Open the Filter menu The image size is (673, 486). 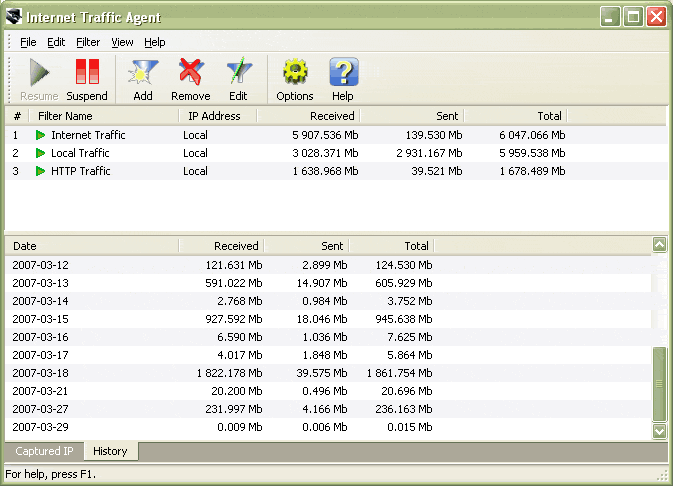pyautogui.click(x=88, y=42)
